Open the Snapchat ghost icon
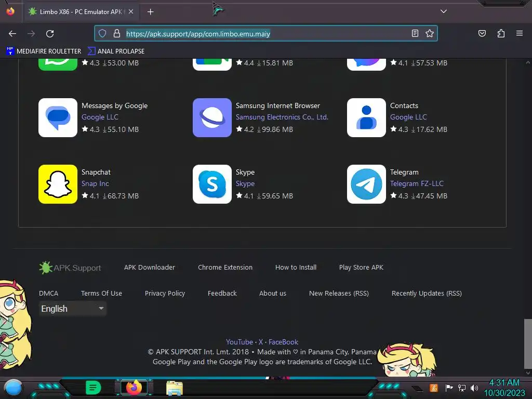 coord(58,184)
